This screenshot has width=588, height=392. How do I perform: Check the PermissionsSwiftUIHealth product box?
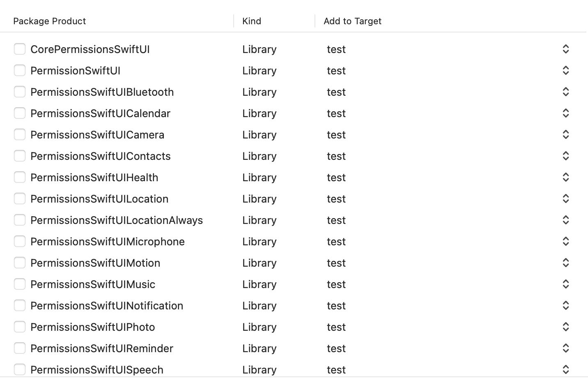(x=20, y=177)
